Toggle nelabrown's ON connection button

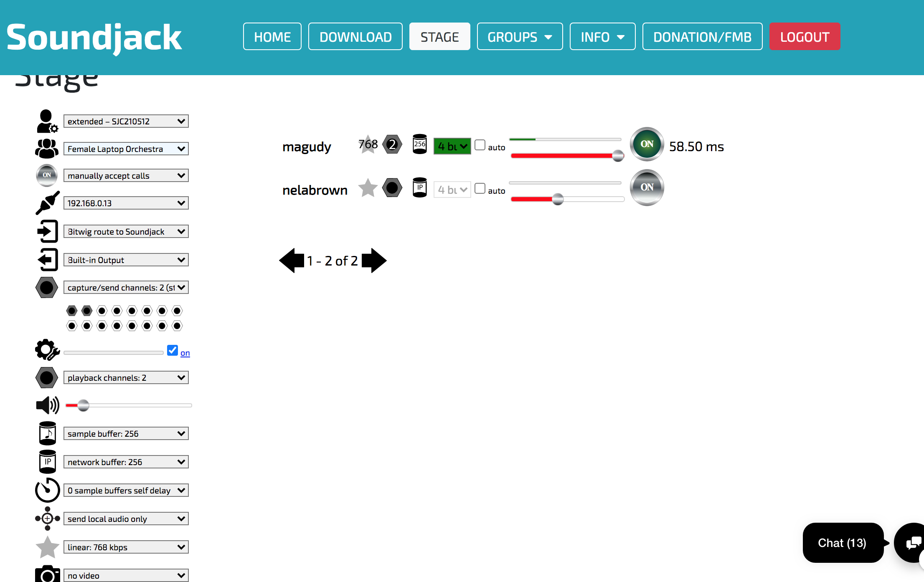(x=647, y=187)
